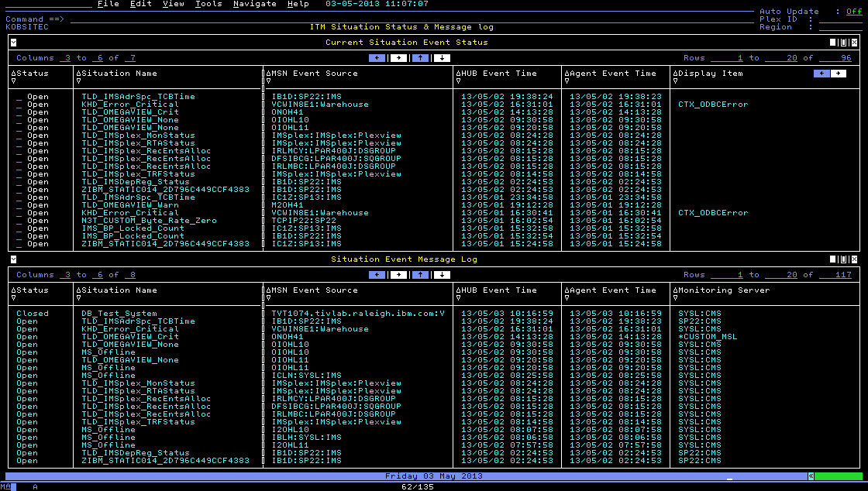The height and width of the screenshot is (491, 868).
Task: Sort Agent Event Time ascending in top panel
Action: (x=567, y=73)
